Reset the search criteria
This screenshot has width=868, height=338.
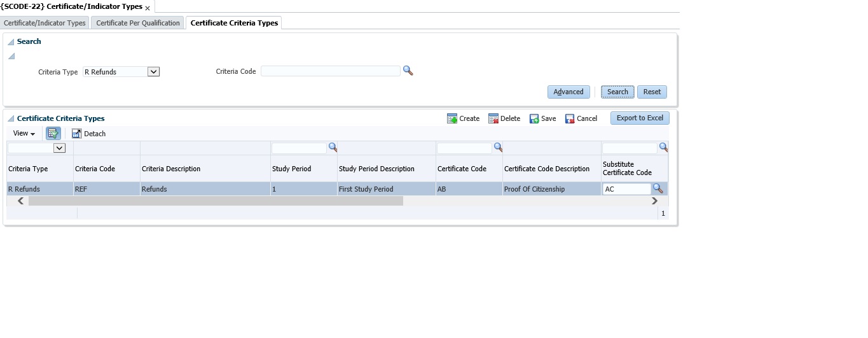[x=652, y=92]
